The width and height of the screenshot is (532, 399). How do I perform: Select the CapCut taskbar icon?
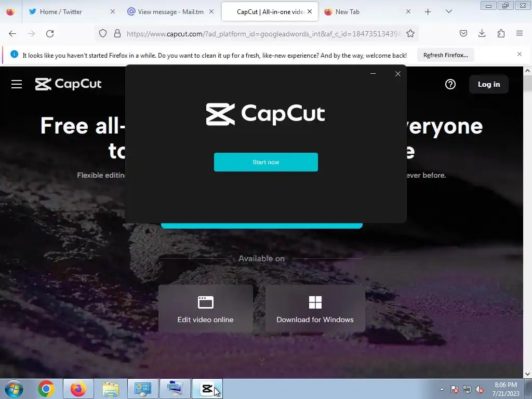tap(207, 389)
